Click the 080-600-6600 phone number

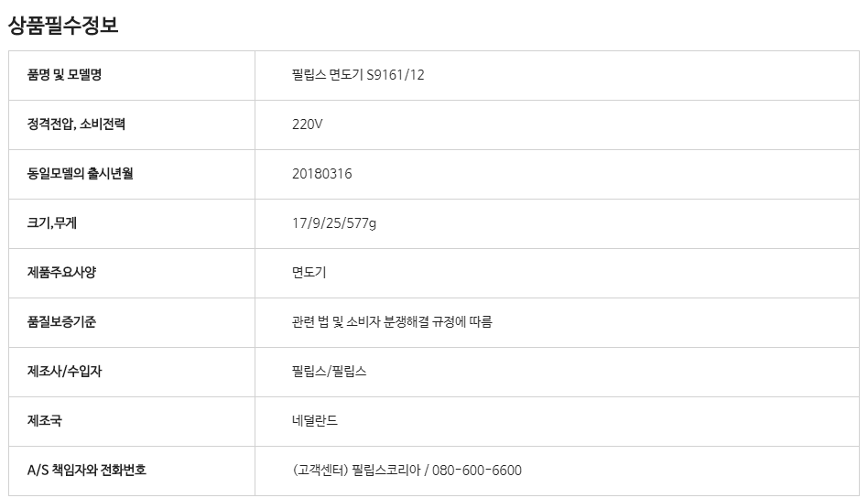click(476, 471)
